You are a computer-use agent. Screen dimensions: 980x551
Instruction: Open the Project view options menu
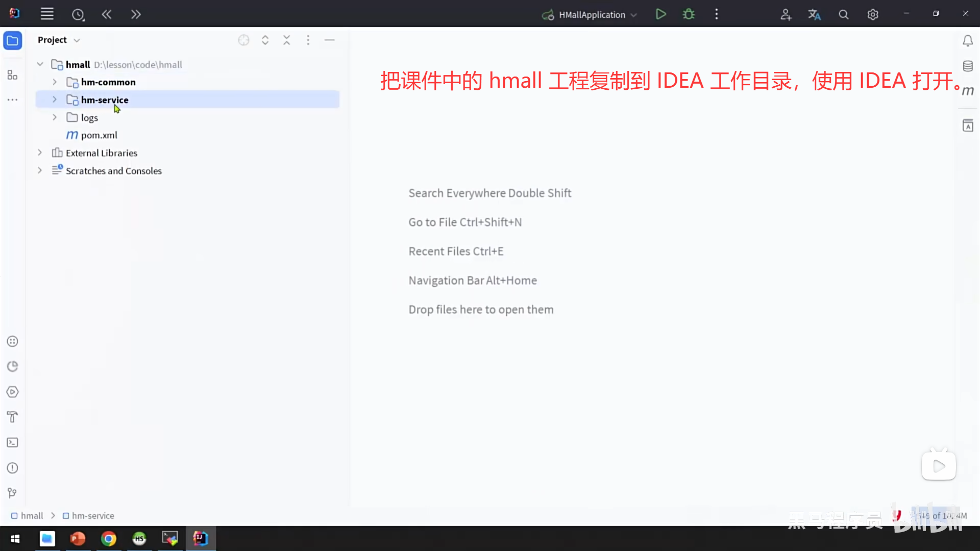tap(308, 40)
